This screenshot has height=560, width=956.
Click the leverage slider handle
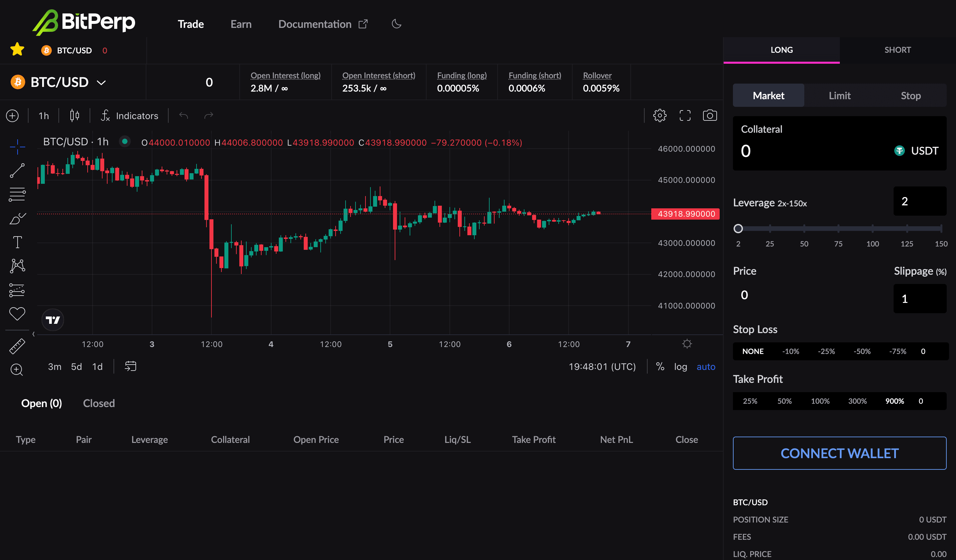[x=738, y=228]
